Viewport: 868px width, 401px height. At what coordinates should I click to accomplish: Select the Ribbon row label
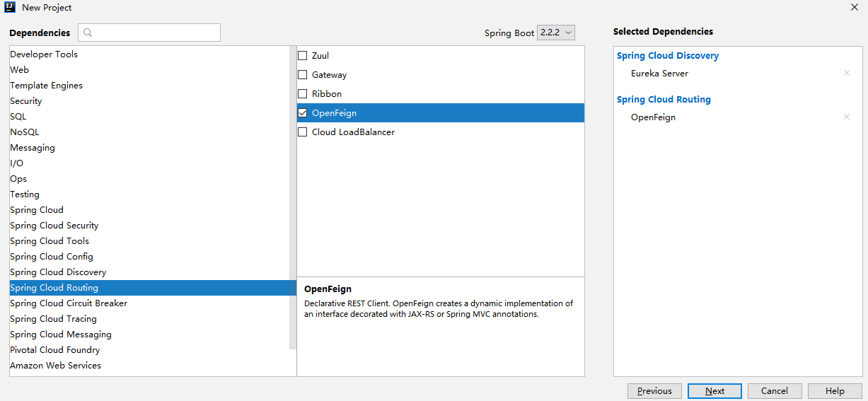coord(327,94)
